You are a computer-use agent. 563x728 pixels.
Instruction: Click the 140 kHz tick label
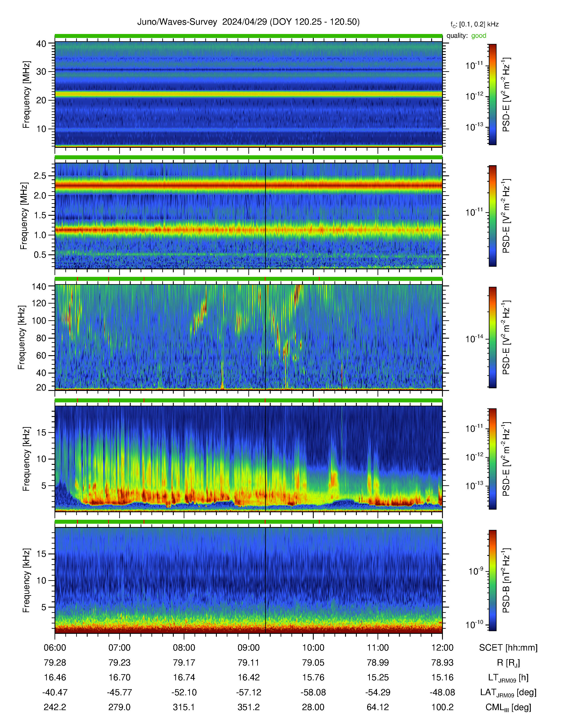pos(39,286)
